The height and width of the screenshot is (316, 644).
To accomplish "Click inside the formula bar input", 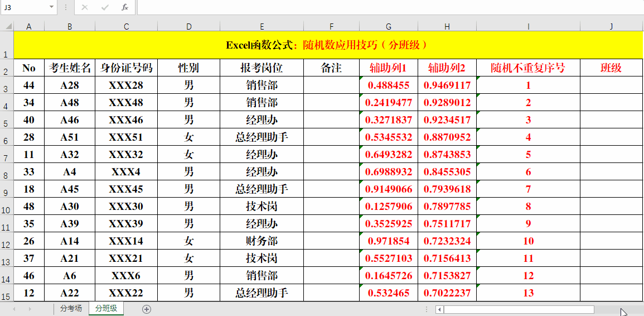I will point(390,7).
